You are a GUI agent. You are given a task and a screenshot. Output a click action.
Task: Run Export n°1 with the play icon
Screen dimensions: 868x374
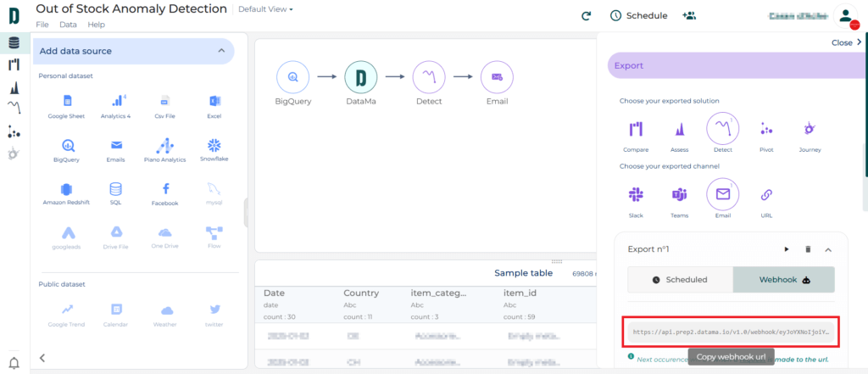787,249
